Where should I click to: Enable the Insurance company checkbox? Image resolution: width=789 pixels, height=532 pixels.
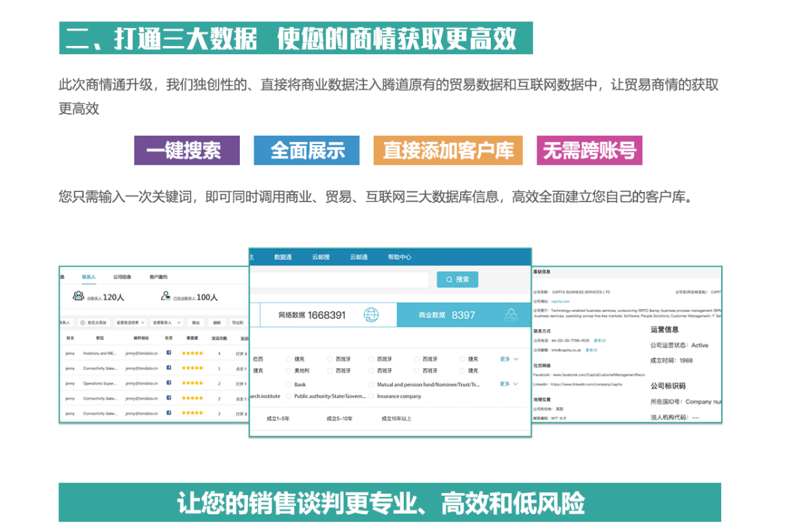[x=372, y=396]
